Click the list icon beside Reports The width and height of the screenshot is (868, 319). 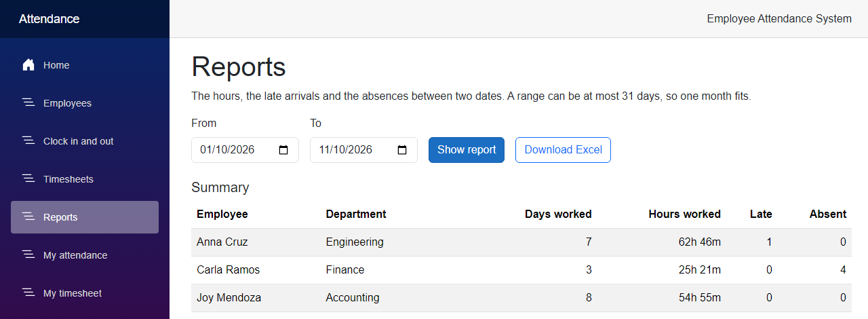click(x=28, y=217)
